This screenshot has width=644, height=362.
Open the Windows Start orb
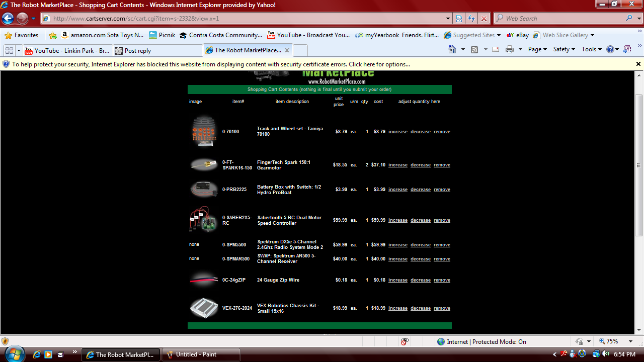click(x=14, y=354)
